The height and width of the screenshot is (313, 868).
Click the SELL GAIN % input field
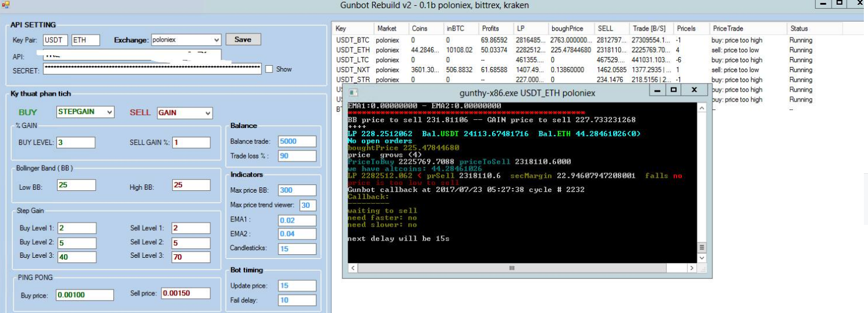(191, 142)
